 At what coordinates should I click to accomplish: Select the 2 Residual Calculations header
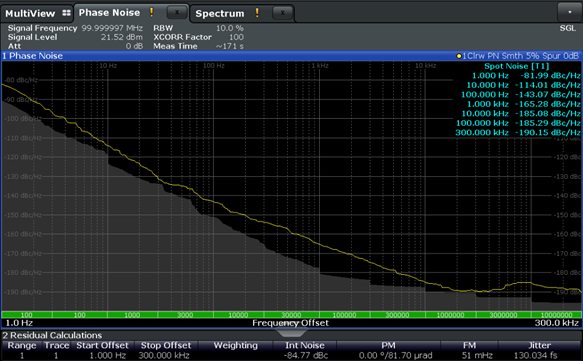tap(52, 335)
